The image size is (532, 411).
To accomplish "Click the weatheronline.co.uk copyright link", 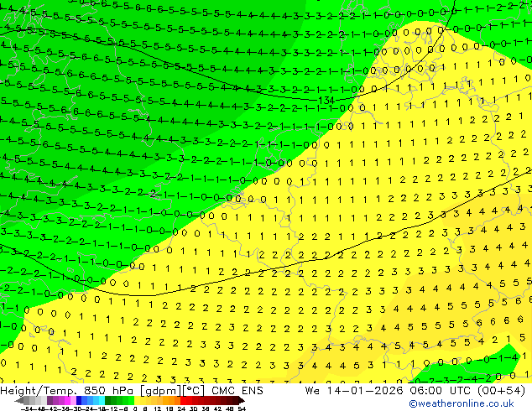I will (462, 403).
